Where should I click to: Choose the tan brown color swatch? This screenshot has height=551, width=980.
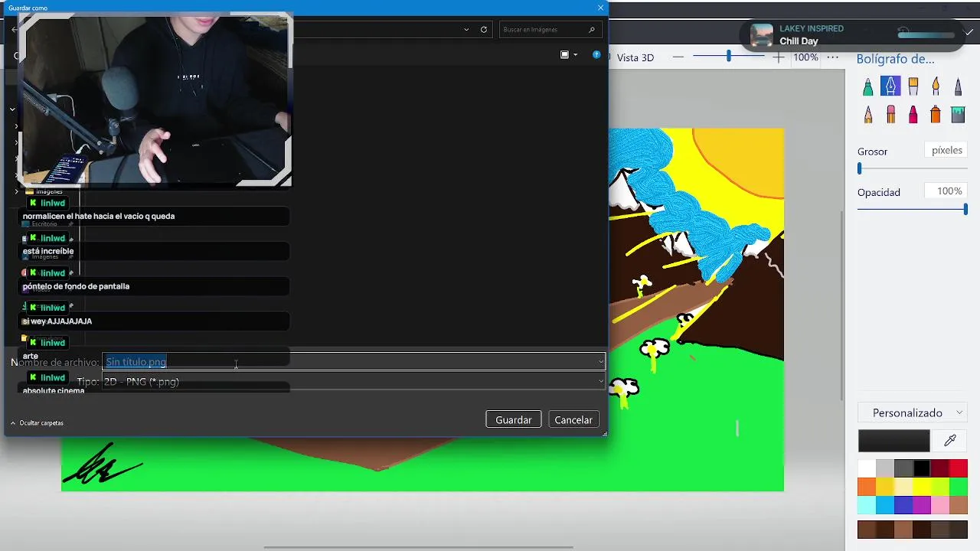point(959,504)
